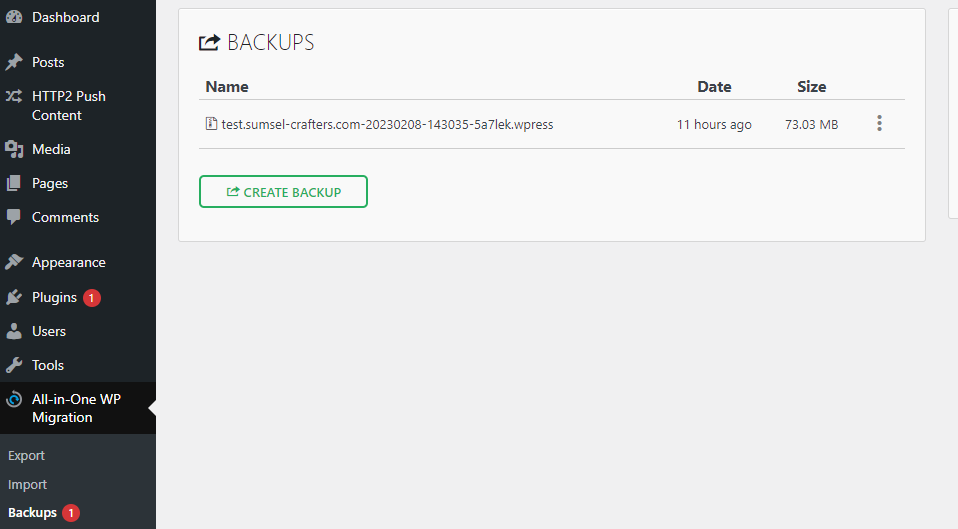Click the Appearance paintbrush icon
Viewport: 958px width, 529px height.
[14, 262]
